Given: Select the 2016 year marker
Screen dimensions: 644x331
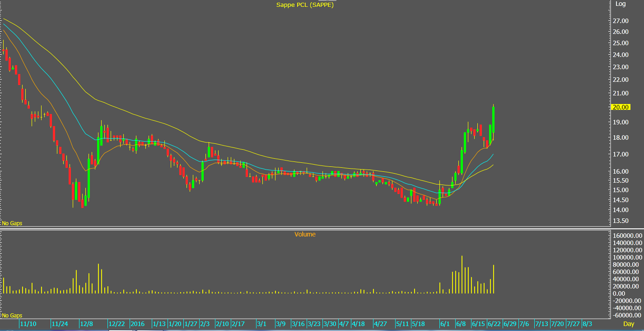Looking at the screenshot, I should click(137, 324).
